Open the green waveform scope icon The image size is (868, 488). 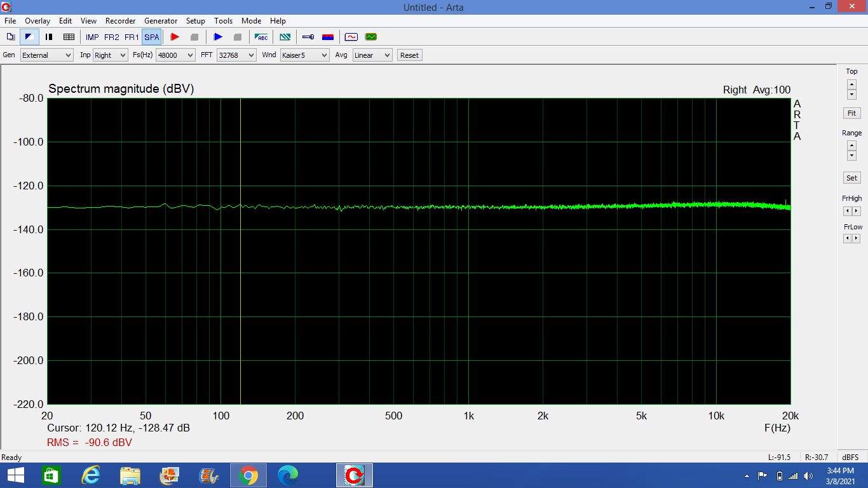(x=371, y=37)
